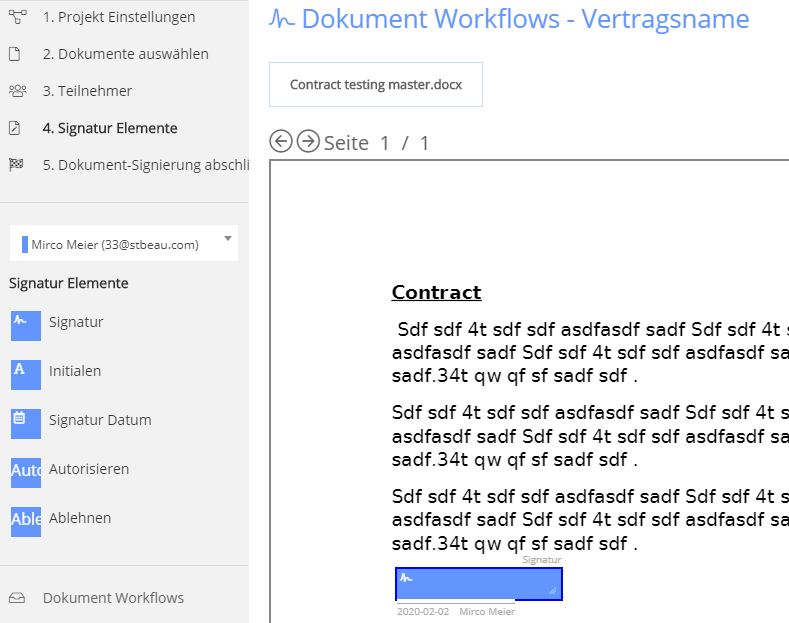
Task: Click the Teilnehmer people icon
Action: [18, 91]
